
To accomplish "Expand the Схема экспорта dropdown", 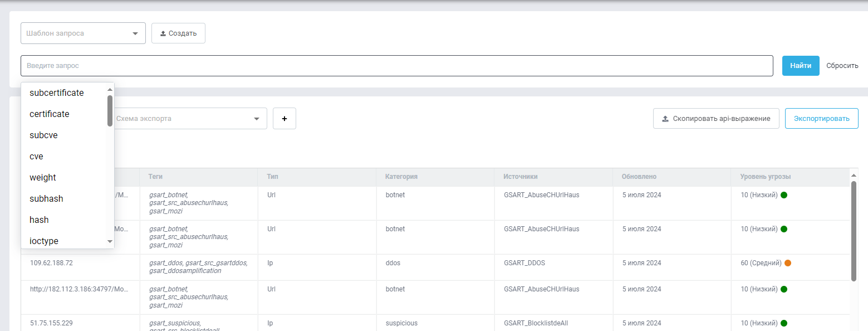I will tap(189, 119).
